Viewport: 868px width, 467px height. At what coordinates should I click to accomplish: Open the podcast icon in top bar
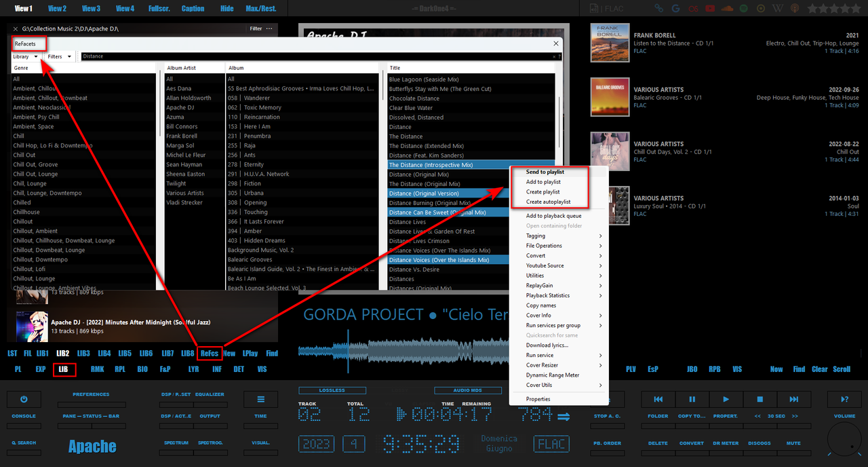tap(795, 9)
